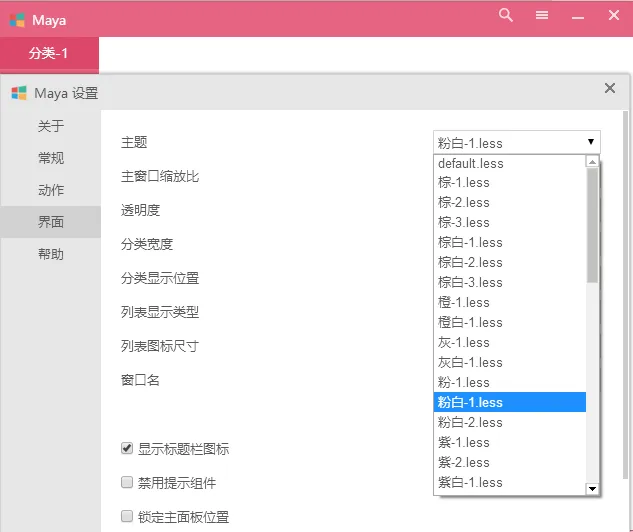
Task: Click theme list scroll-up arrow
Action: point(592,161)
